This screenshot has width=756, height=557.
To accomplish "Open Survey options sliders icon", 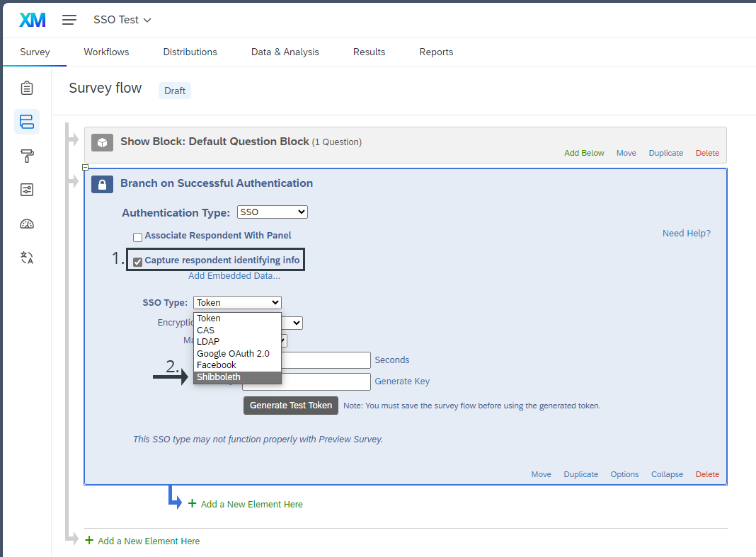I will click(27, 190).
